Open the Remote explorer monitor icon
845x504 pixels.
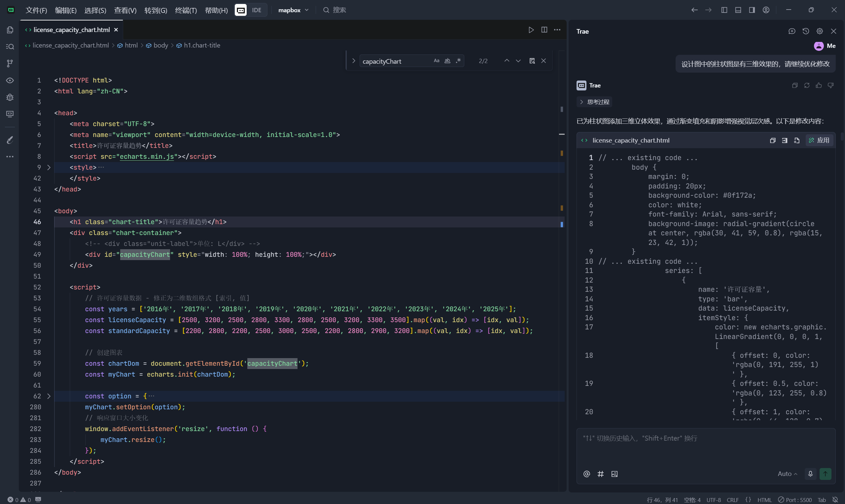click(10, 114)
